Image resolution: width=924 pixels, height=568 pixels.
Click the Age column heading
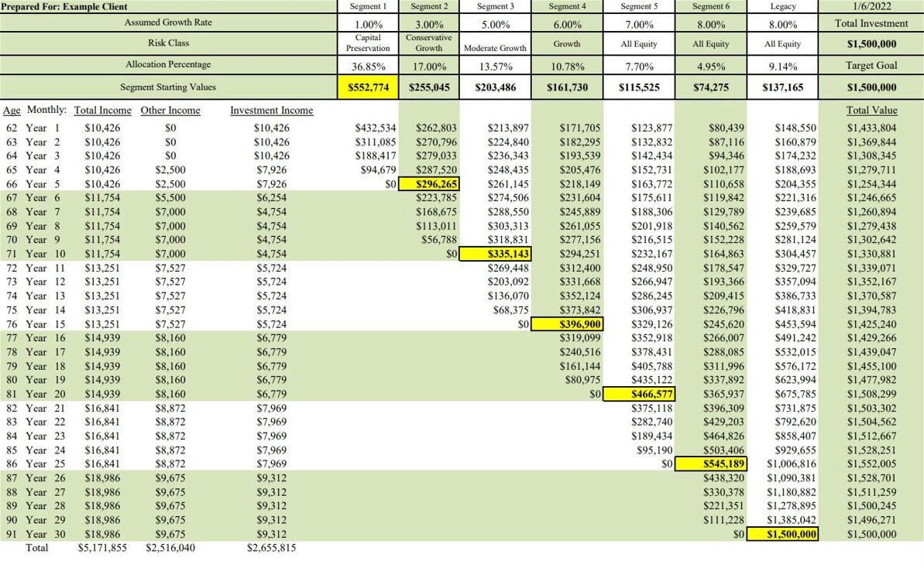point(12,110)
